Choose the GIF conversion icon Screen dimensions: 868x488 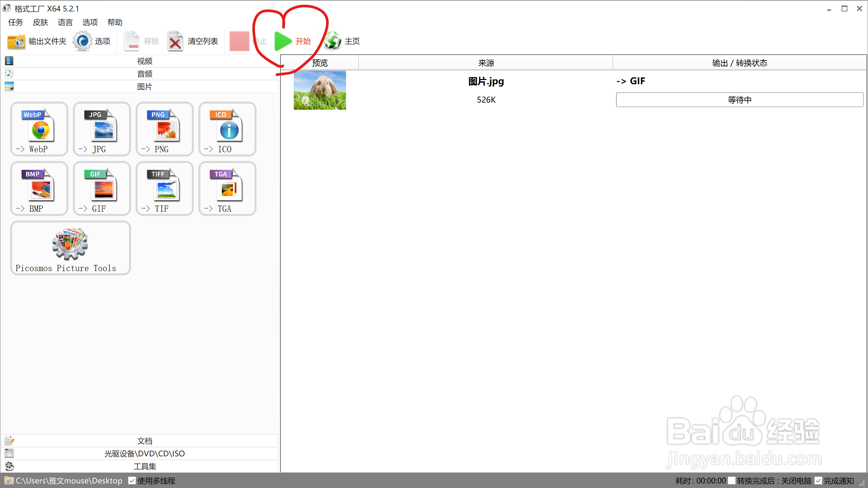[102, 188]
